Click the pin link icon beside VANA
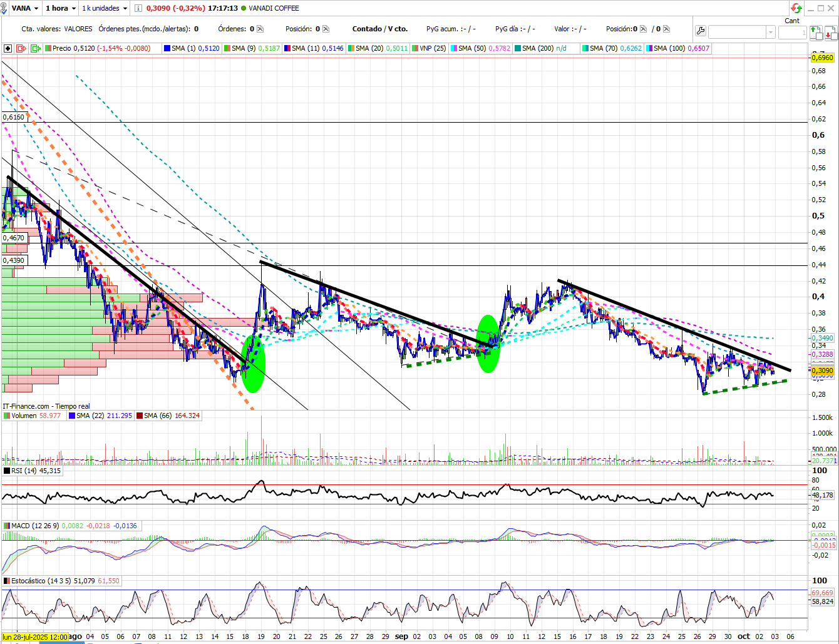The width and height of the screenshot is (839, 644). (x=4, y=8)
